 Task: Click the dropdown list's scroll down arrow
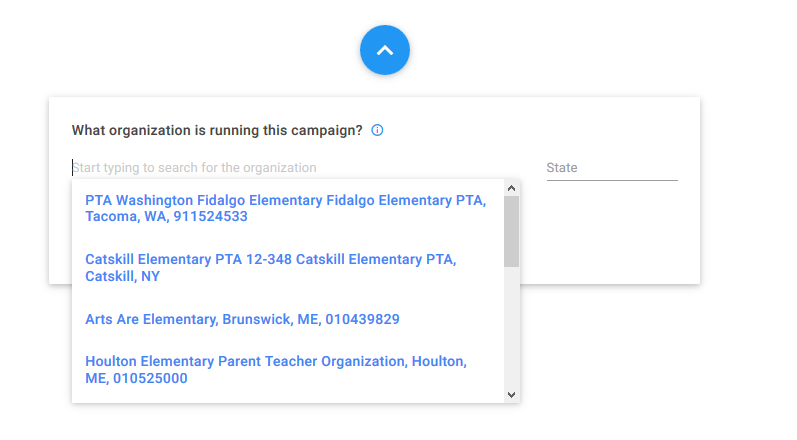pos(511,395)
